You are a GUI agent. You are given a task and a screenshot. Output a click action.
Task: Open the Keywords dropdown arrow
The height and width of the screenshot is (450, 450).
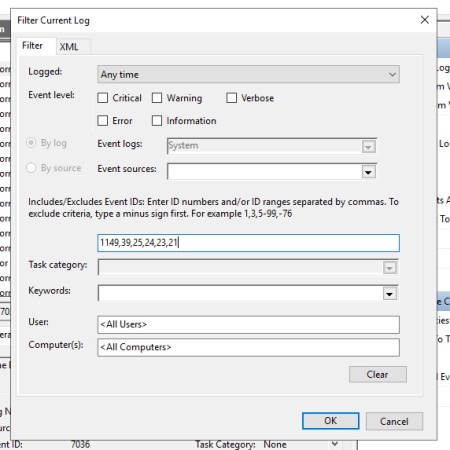coord(389,294)
